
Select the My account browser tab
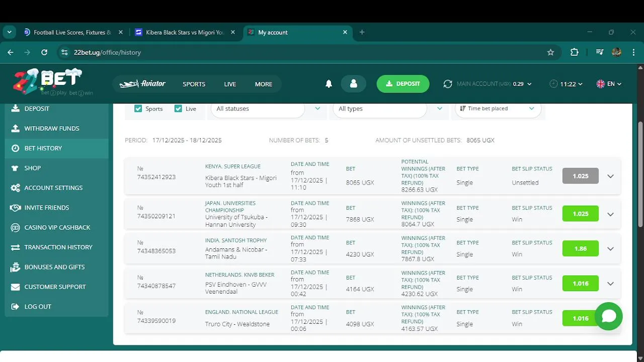pos(297,32)
